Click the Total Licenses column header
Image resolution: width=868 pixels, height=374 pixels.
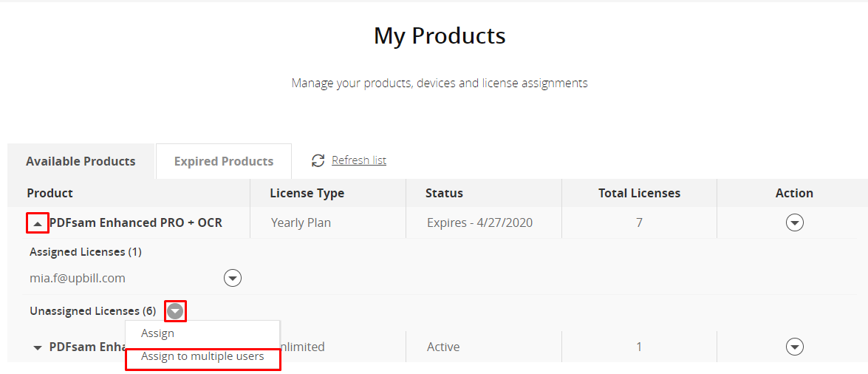pyautogui.click(x=640, y=194)
